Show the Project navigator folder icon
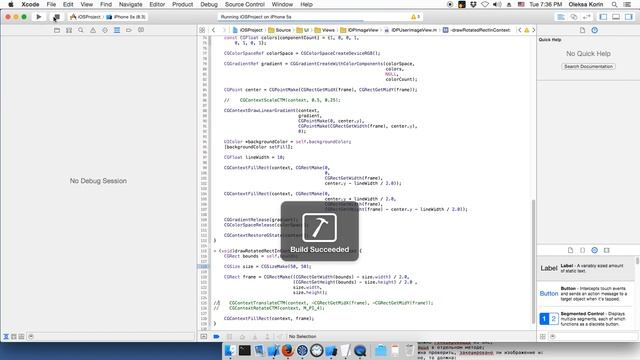Image resolution: width=640 pixels, height=360 pixels. pyautogui.click(x=57, y=30)
